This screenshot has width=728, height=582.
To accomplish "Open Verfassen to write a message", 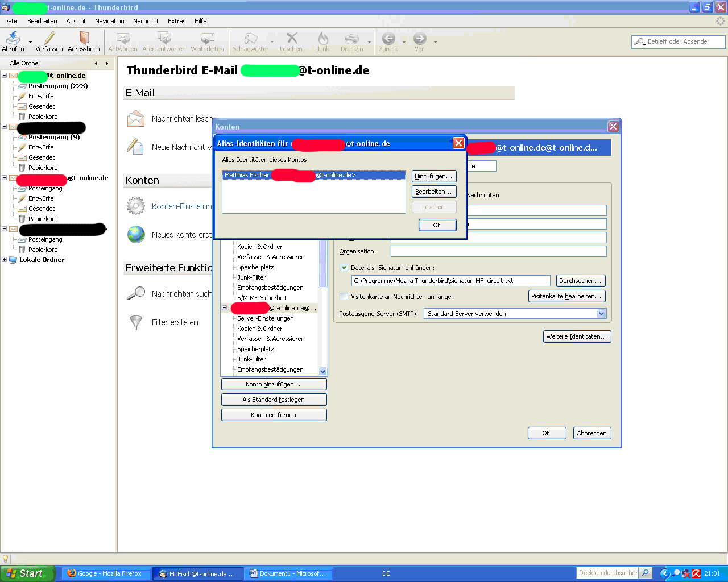I will (x=49, y=39).
